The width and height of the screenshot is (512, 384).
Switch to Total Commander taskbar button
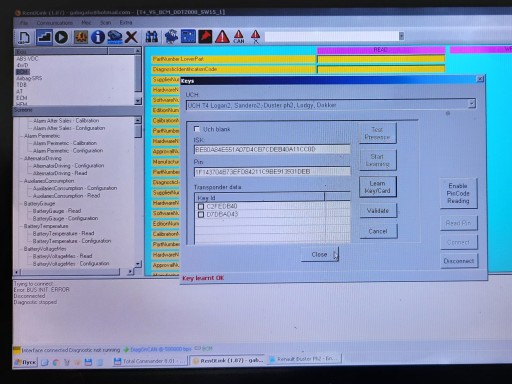[x=149, y=361]
